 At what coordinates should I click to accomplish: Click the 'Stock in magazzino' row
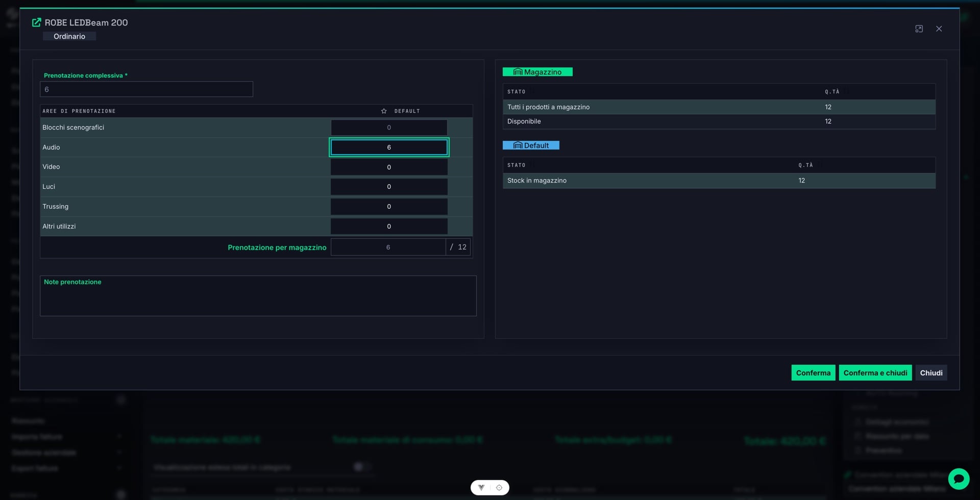pyautogui.click(x=719, y=181)
